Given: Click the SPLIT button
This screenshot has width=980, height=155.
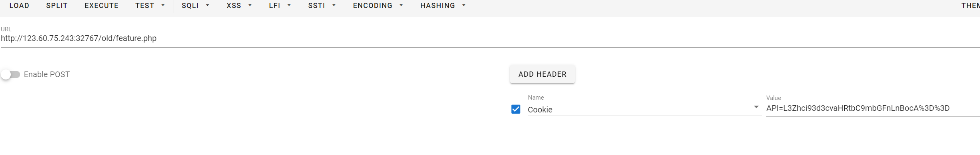Looking at the screenshot, I should click(x=57, y=6).
